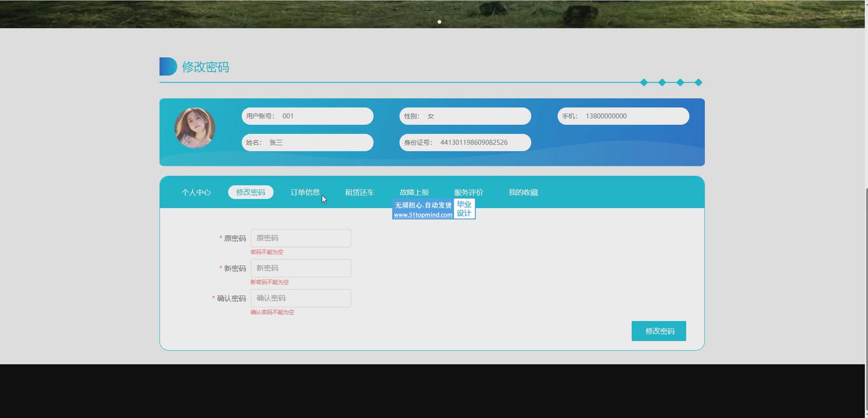868x418 pixels.
Task: Switch to 订单信息 tab
Action: pyautogui.click(x=305, y=192)
